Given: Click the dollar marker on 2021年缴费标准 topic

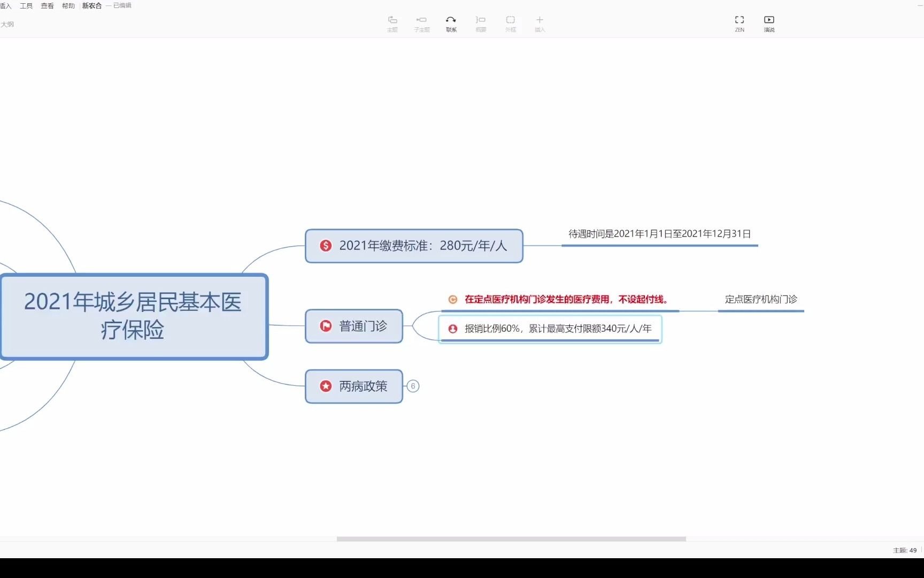Looking at the screenshot, I should click(326, 246).
